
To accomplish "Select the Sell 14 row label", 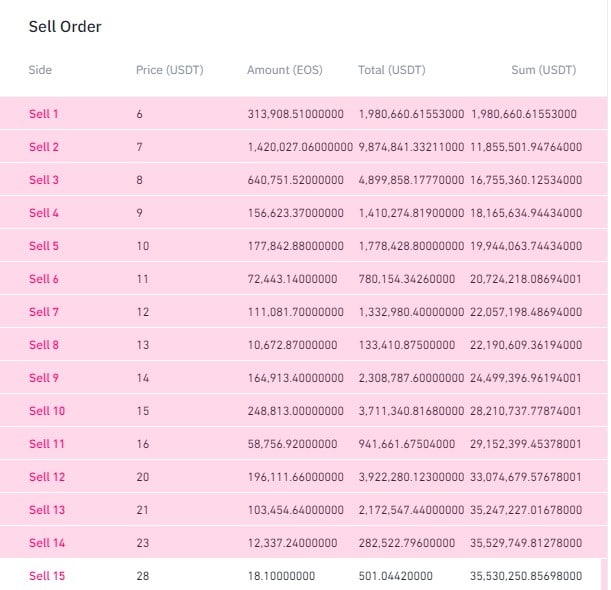I will [x=47, y=543].
